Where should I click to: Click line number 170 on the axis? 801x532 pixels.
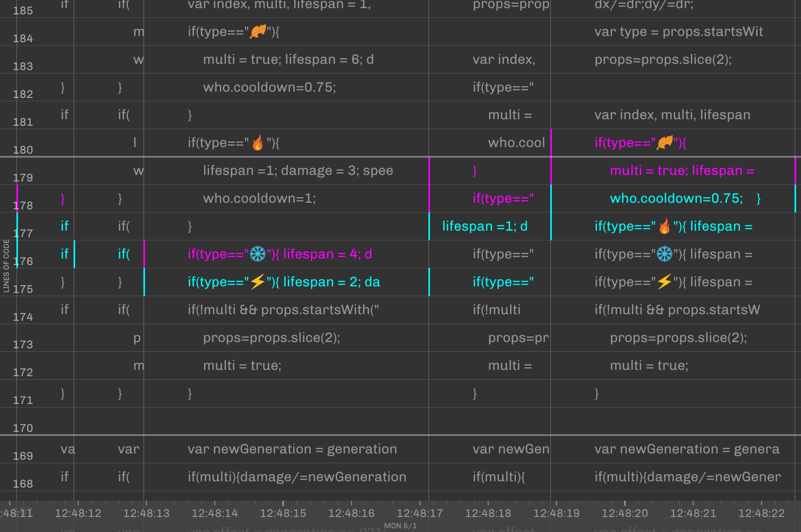tap(23, 428)
